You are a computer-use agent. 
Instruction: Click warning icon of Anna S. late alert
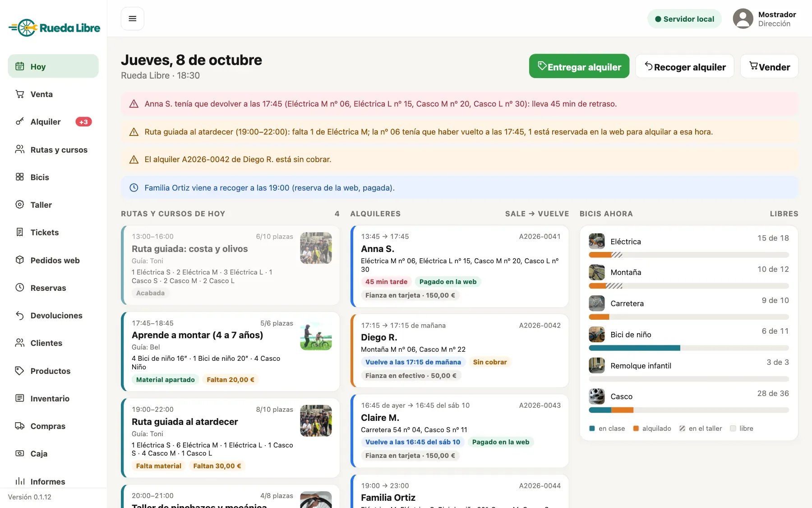[134, 104]
